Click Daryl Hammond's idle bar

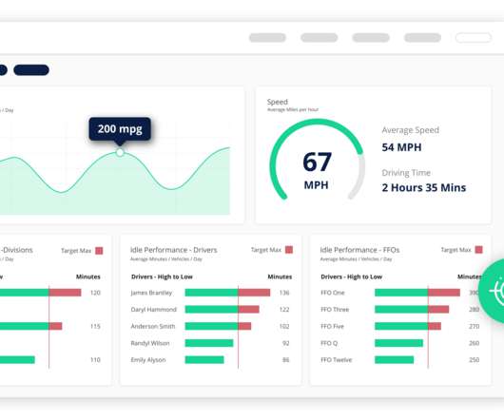[223, 309]
